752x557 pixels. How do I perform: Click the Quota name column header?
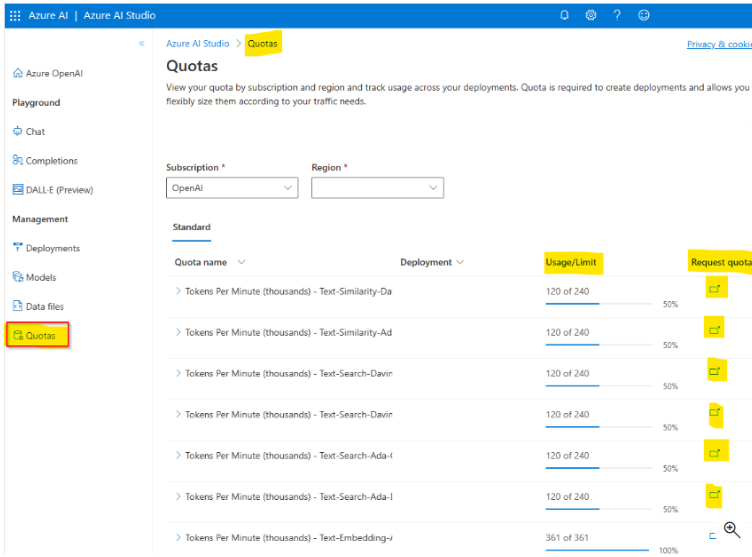200,262
